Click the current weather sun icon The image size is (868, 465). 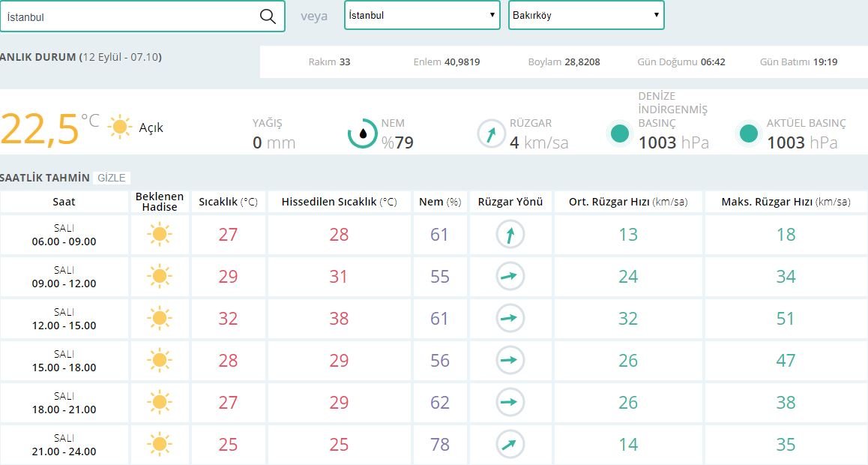[120, 127]
